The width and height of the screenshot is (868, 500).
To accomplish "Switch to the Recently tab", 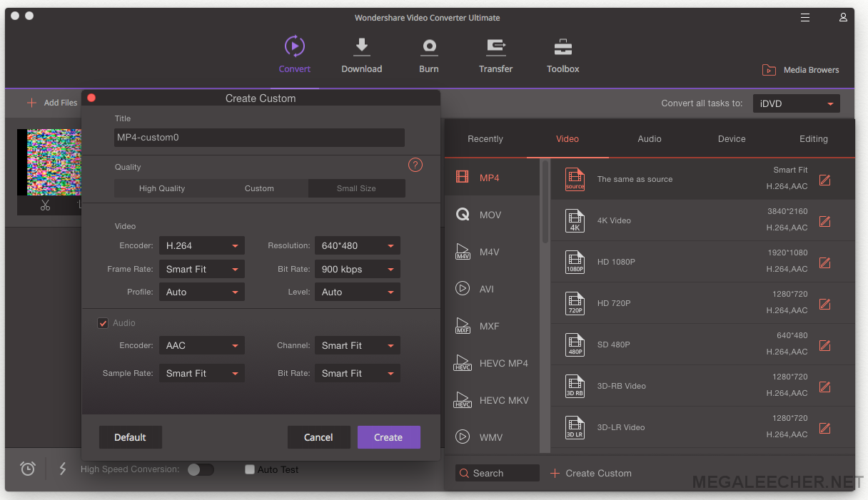I will pyautogui.click(x=485, y=139).
